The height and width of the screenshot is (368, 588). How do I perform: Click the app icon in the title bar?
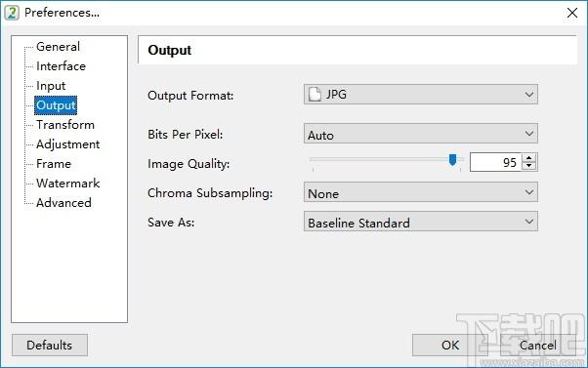(x=12, y=13)
